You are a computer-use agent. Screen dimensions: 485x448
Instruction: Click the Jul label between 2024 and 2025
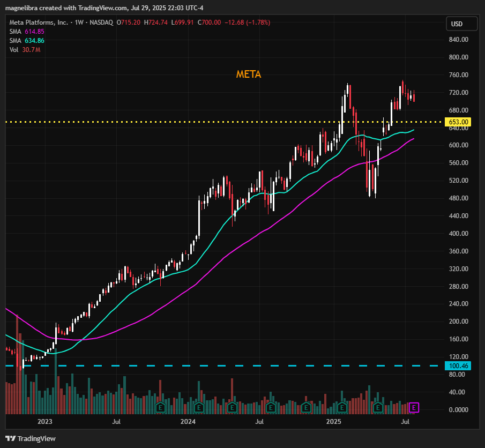[x=259, y=421]
